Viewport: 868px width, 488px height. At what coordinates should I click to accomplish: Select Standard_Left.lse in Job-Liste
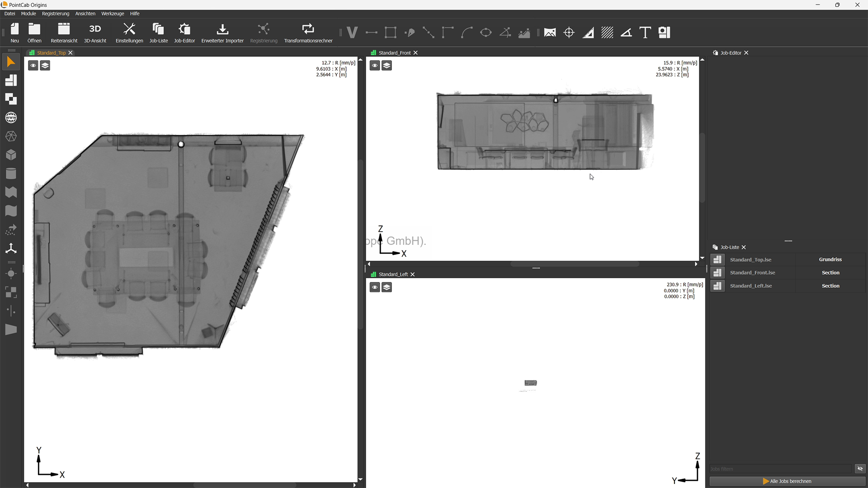point(751,286)
